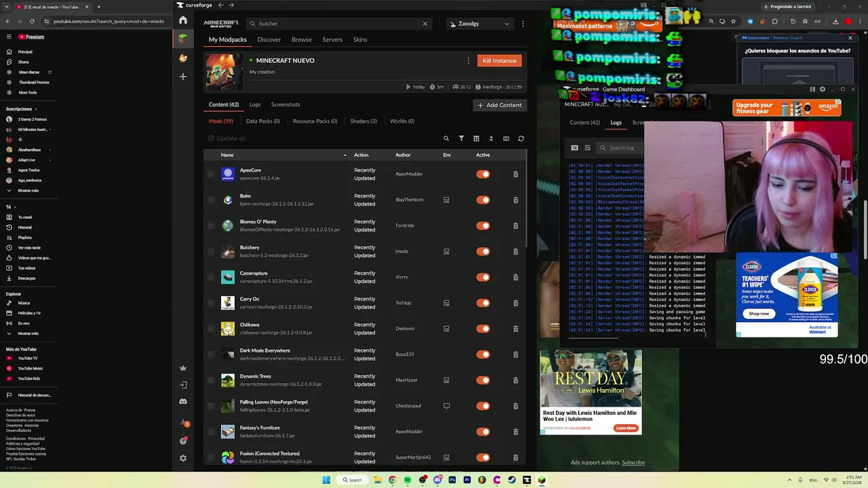
Task: Open Steam from the taskbar
Action: pyautogui.click(x=512, y=480)
